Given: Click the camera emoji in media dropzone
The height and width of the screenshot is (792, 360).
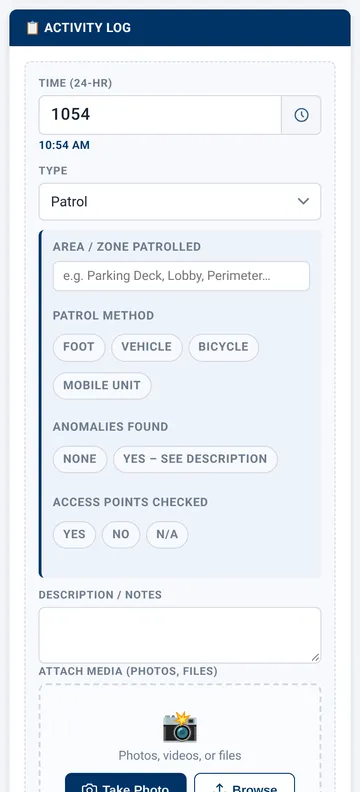Looking at the screenshot, I should pos(180,727).
